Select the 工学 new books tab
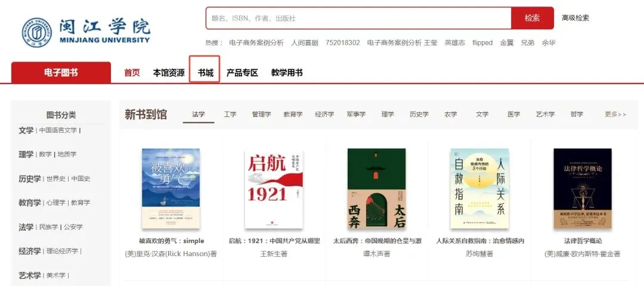The width and height of the screenshot is (644, 286). point(230,115)
